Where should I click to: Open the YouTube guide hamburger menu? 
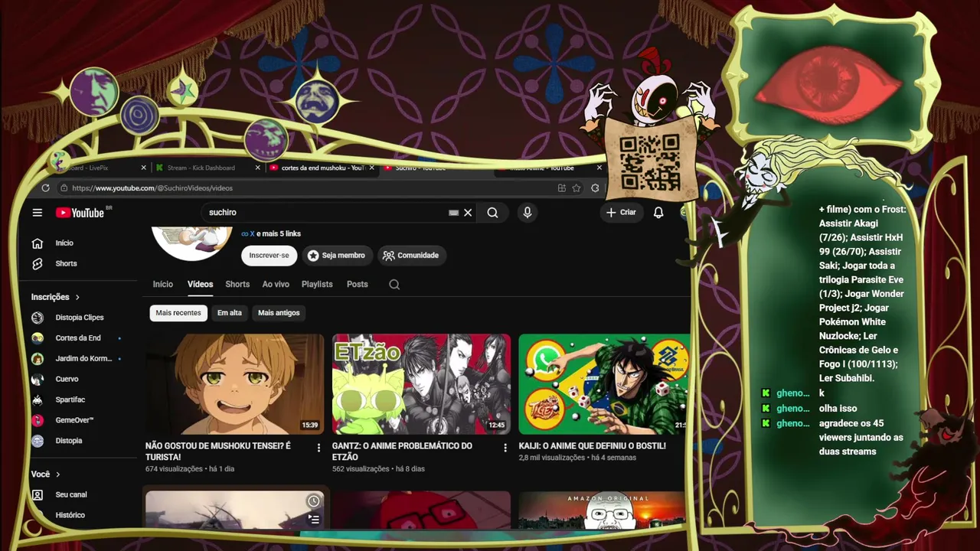click(37, 213)
